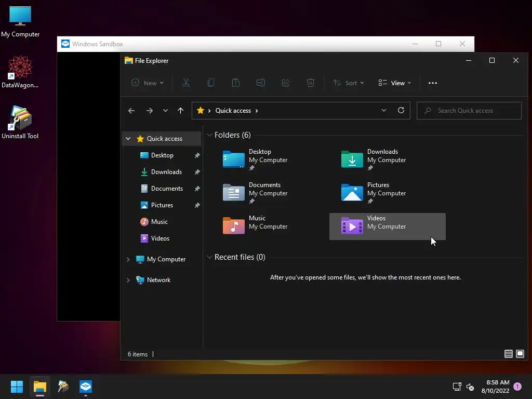The image size is (532, 399).
Task: Go back with the left arrow
Action: [x=131, y=111]
